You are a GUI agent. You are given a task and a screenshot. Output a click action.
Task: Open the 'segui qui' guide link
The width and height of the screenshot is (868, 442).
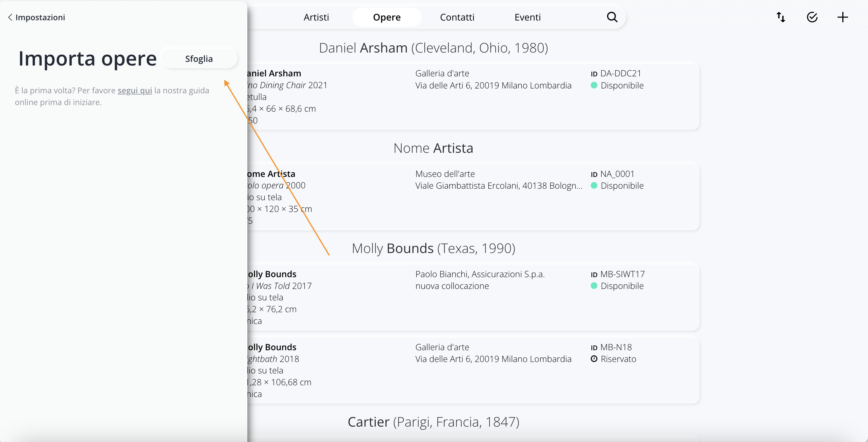pyautogui.click(x=135, y=90)
